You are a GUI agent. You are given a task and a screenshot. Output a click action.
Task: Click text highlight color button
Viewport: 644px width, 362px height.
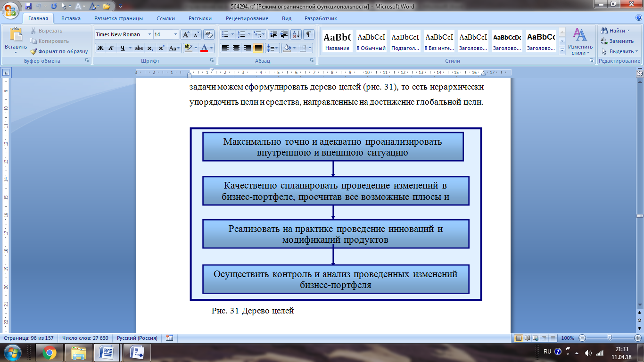(188, 48)
